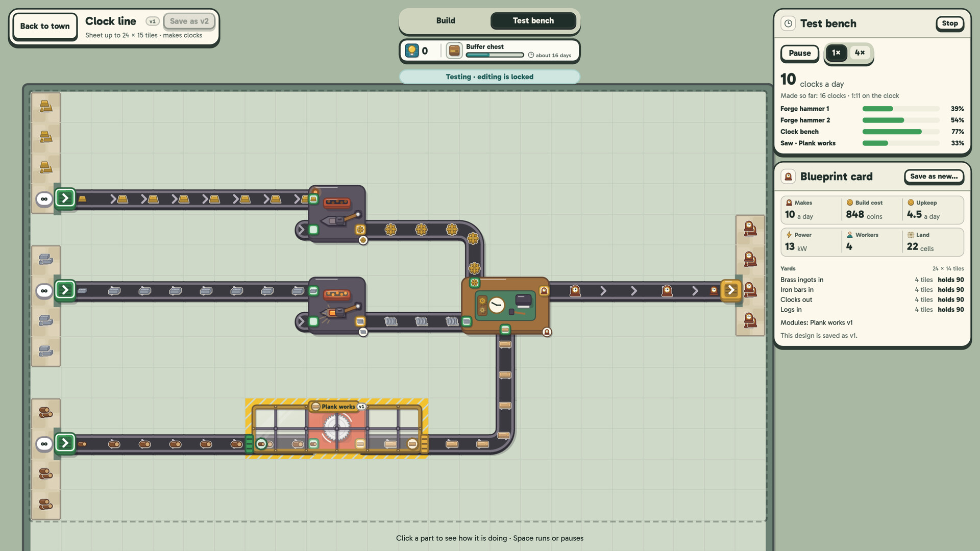Click the 'Clocks out' yard row
The image size is (980, 551).
872,299
